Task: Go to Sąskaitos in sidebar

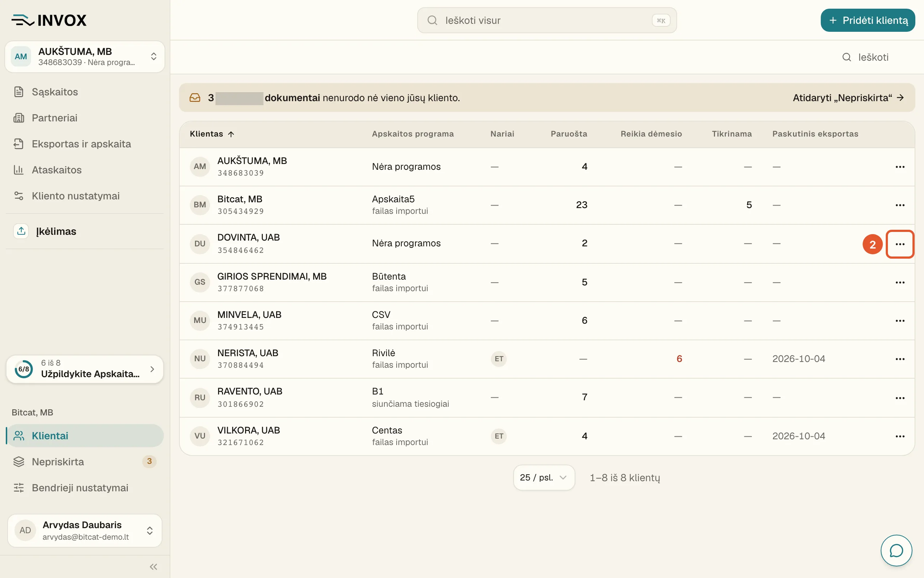Action: pyautogui.click(x=85, y=92)
